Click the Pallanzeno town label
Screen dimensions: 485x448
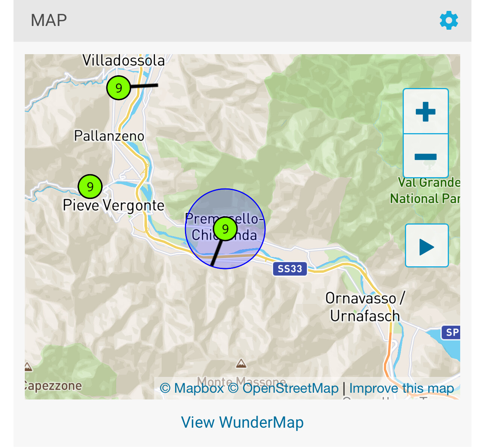click(x=109, y=136)
